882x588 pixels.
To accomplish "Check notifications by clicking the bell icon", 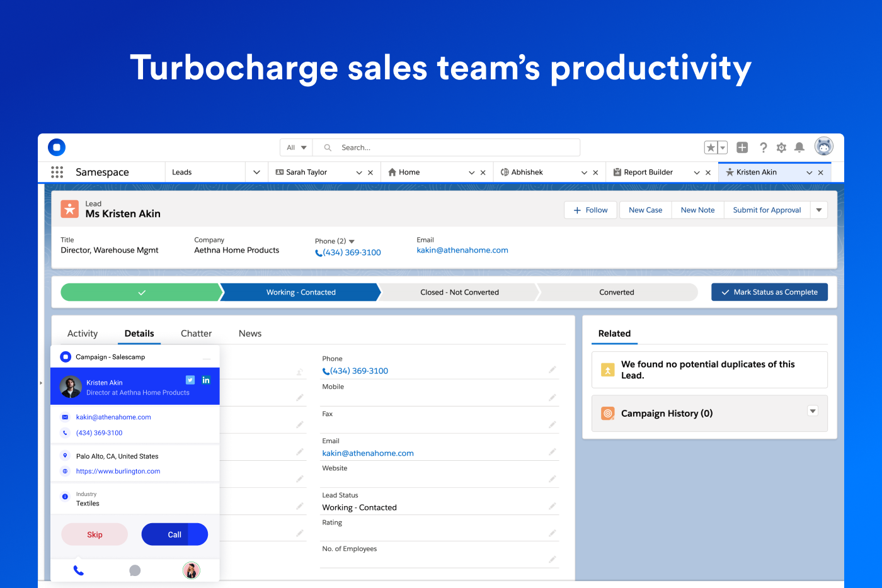I will tap(799, 147).
